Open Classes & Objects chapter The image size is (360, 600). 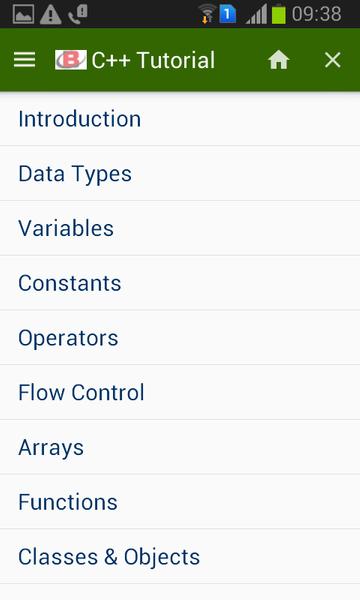coord(180,557)
